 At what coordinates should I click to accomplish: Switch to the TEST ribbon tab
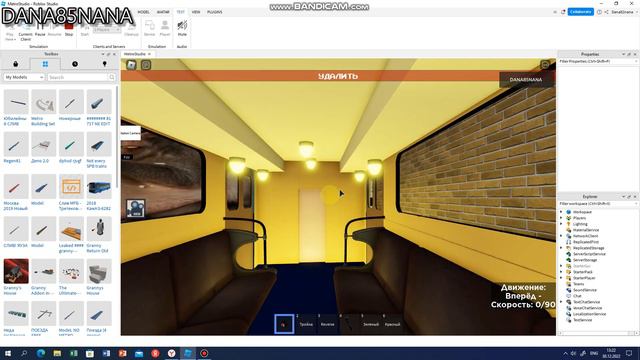180,12
